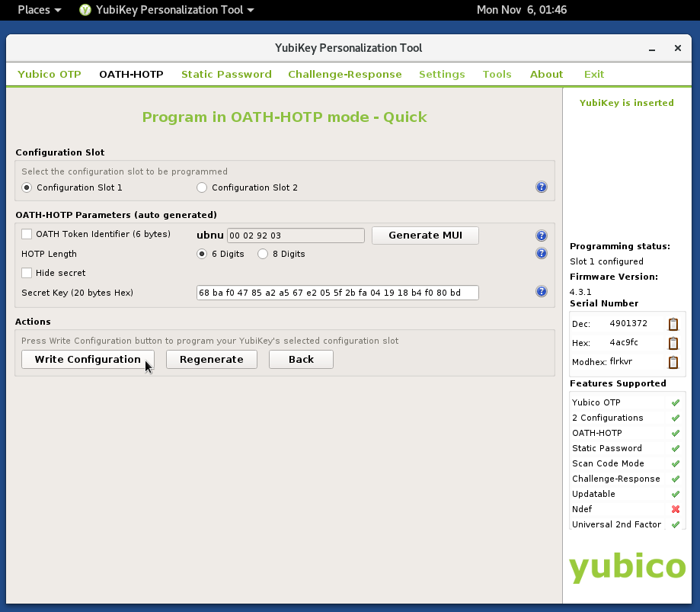Click Exit in the menu bar
The width and height of the screenshot is (700, 612).
pos(594,74)
